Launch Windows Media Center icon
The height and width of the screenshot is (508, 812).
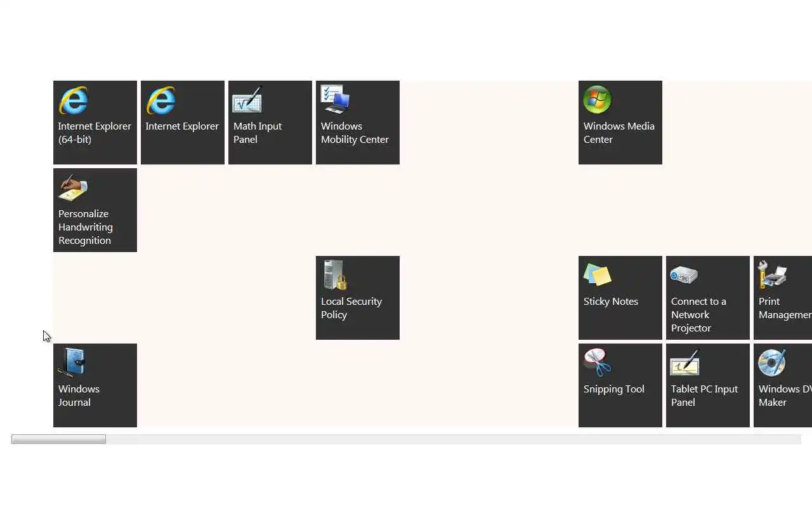[x=598, y=100]
